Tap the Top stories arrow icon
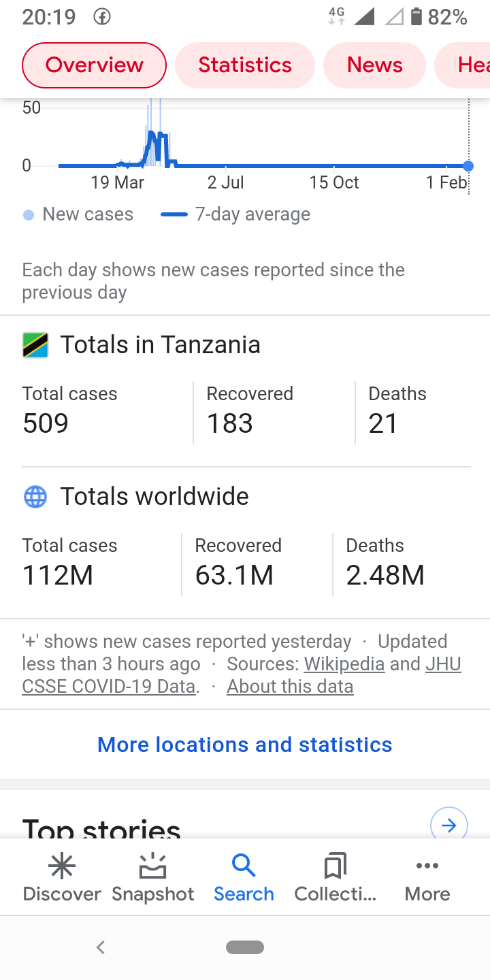Viewport: 490px width, 980px height. 449,826
